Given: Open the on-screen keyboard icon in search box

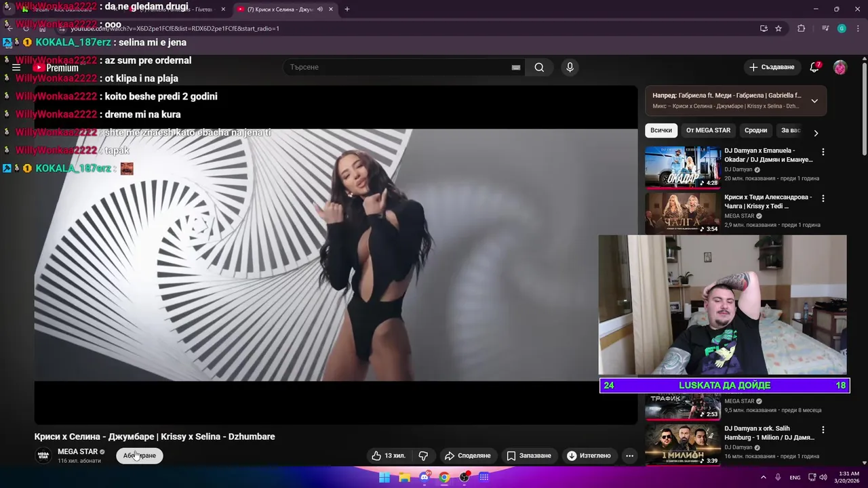Looking at the screenshot, I should 516,67.
